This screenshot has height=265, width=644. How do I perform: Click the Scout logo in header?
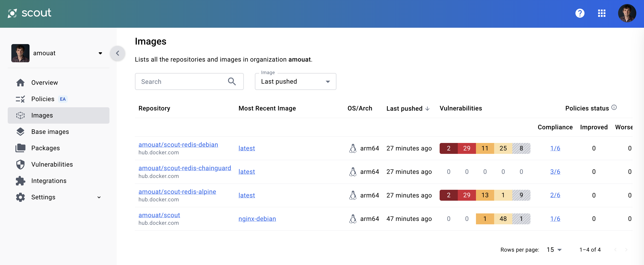pos(30,13)
